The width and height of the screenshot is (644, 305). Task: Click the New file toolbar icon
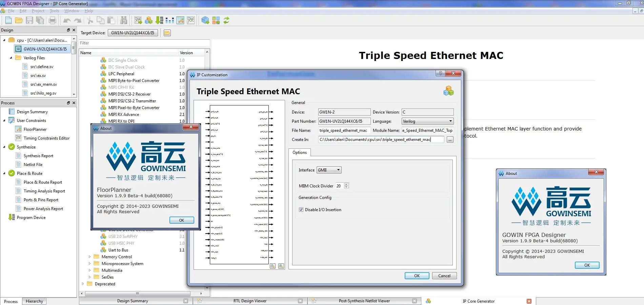pyautogui.click(x=8, y=20)
